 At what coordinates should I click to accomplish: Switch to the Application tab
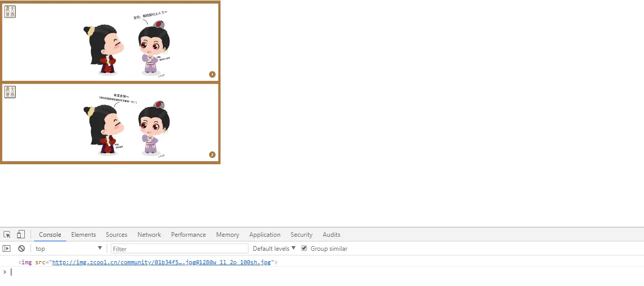[x=265, y=235]
